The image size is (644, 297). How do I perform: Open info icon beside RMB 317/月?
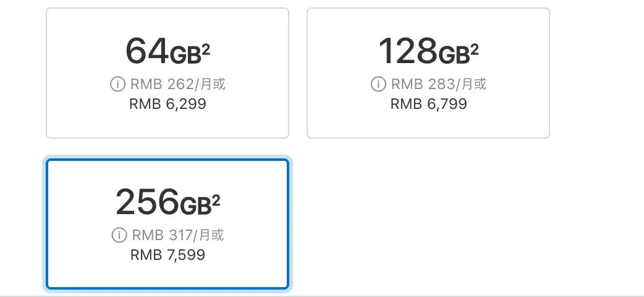tap(119, 235)
